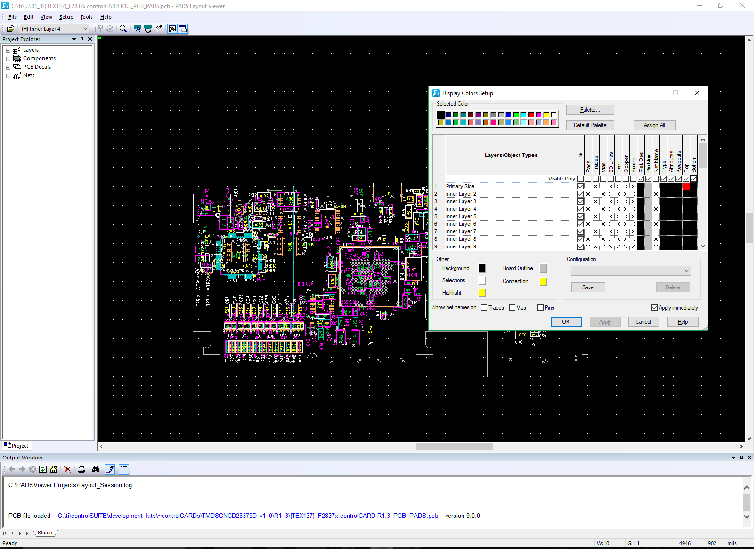This screenshot has height=549, width=756.
Task: Open the layer selector dropdown
Action: [84, 28]
